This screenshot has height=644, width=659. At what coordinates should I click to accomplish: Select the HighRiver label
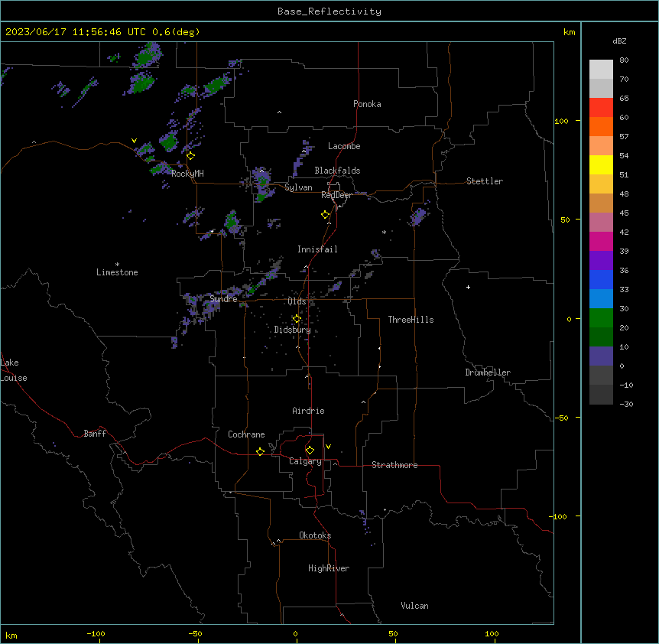point(329,568)
